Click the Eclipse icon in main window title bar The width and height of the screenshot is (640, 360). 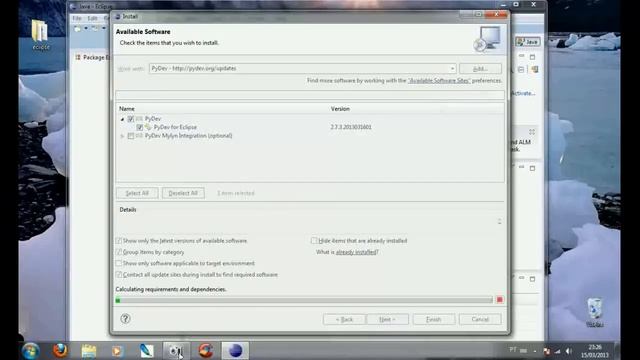[73, 7]
